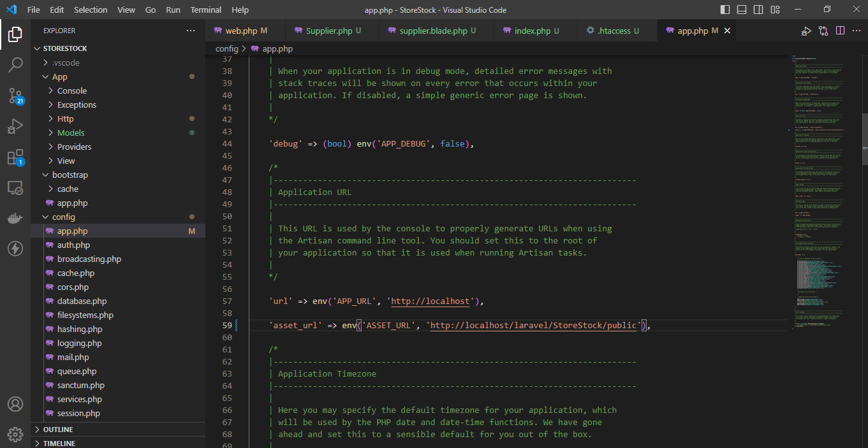
Task: Toggle the primary sidebar layout button
Action: point(725,10)
